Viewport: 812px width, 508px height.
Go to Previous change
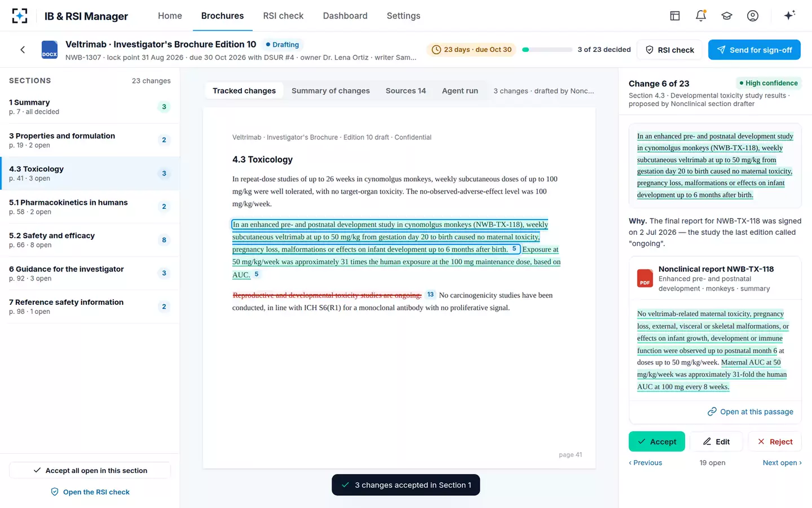coord(646,463)
